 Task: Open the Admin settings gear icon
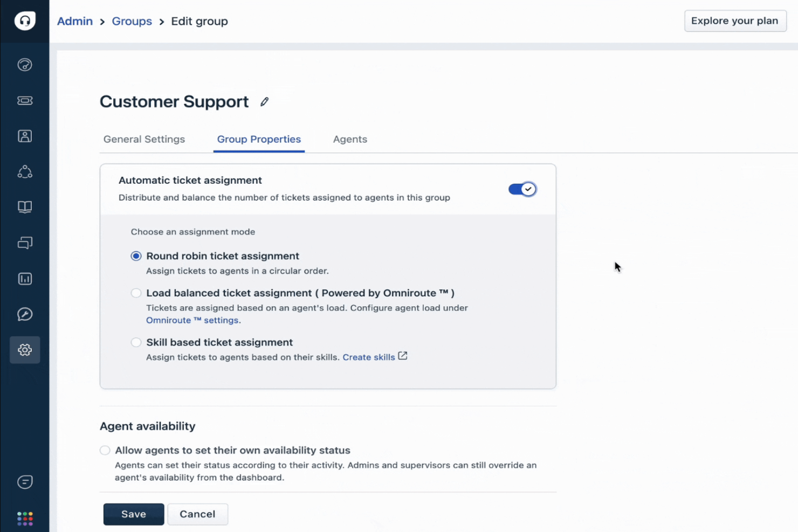pos(25,349)
